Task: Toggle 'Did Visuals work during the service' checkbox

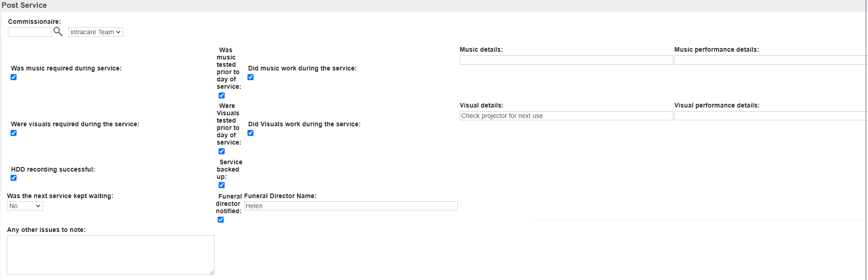Action: click(x=251, y=133)
